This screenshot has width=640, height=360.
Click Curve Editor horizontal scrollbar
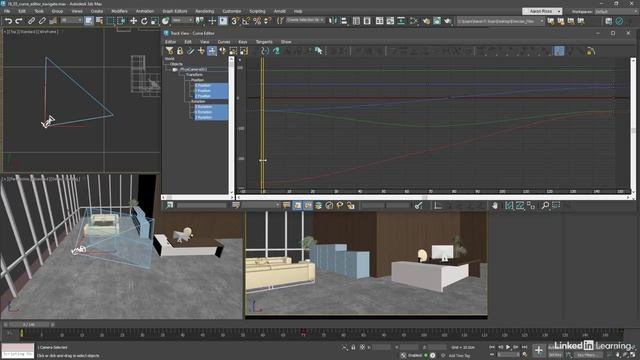tap(433, 197)
